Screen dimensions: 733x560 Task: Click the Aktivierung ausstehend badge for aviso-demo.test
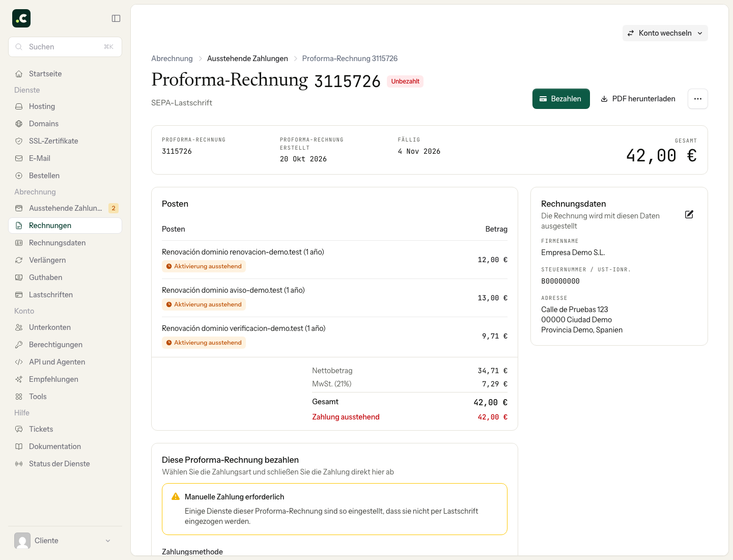[x=204, y=304]
